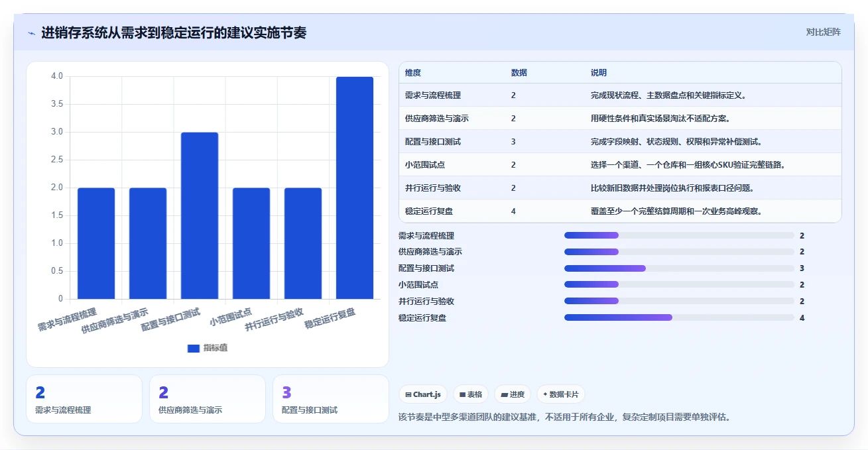Screen dimensions: 868x450
Task: Click the 需求与流程梳理 progress bar
Action: tap(679, 235)
